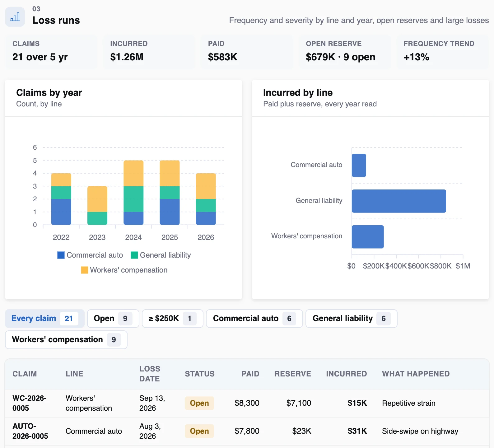494x448 pixels.
Task: Filter claims by Open status
Action: tap(113, 318)
